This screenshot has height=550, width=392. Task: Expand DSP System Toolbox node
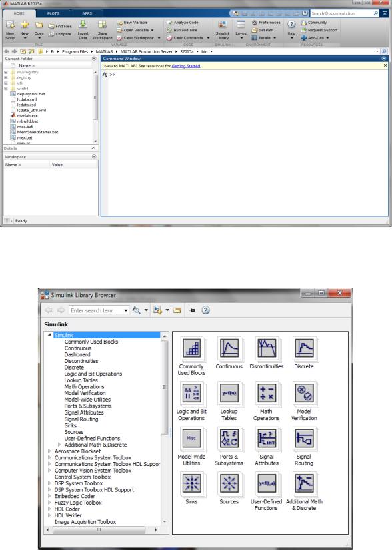click(49, 483)
